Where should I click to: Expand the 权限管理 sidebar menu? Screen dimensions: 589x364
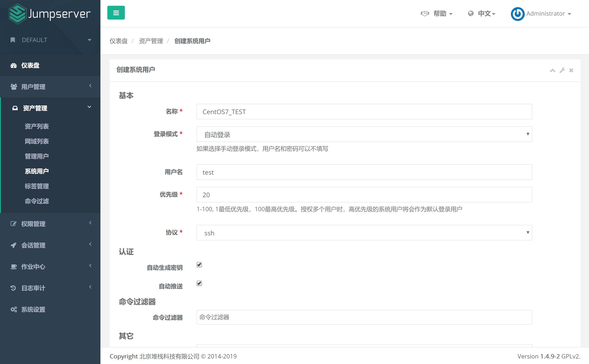50,224
